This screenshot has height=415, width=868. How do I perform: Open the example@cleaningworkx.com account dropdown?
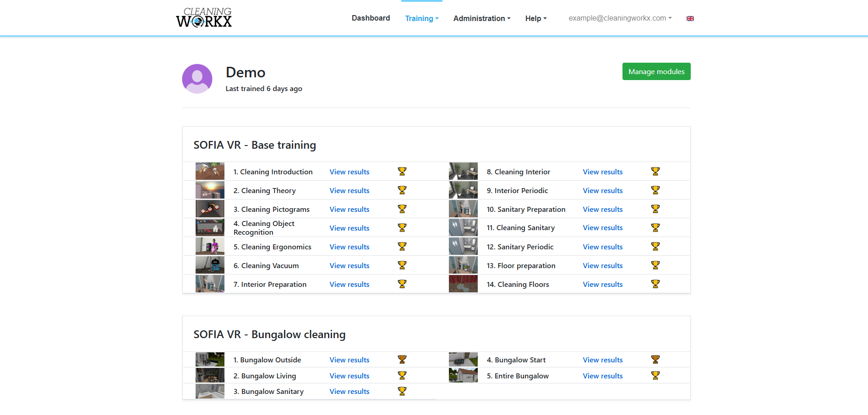620,18
